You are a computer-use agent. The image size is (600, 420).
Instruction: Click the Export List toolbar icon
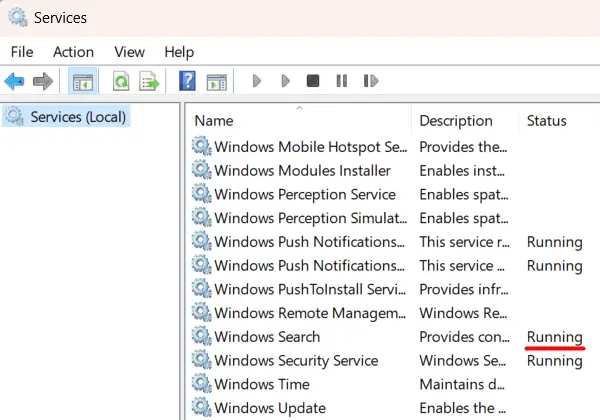tap(149, 81)
